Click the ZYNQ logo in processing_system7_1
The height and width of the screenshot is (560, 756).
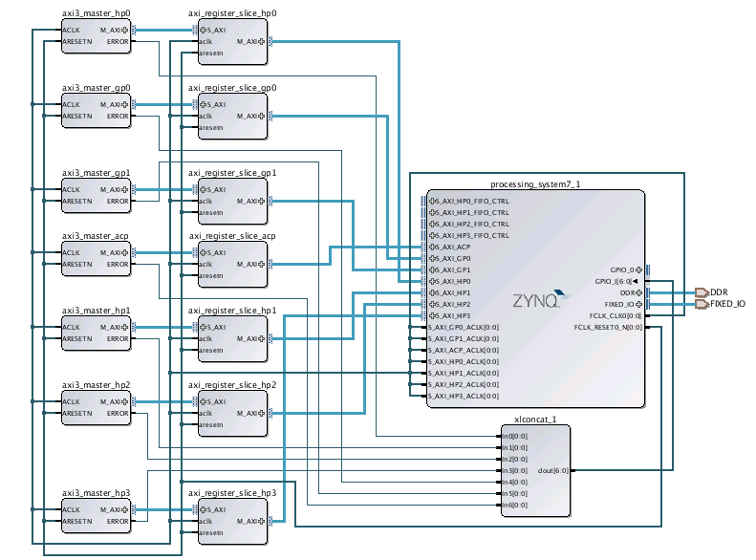(x=535, y=299)
